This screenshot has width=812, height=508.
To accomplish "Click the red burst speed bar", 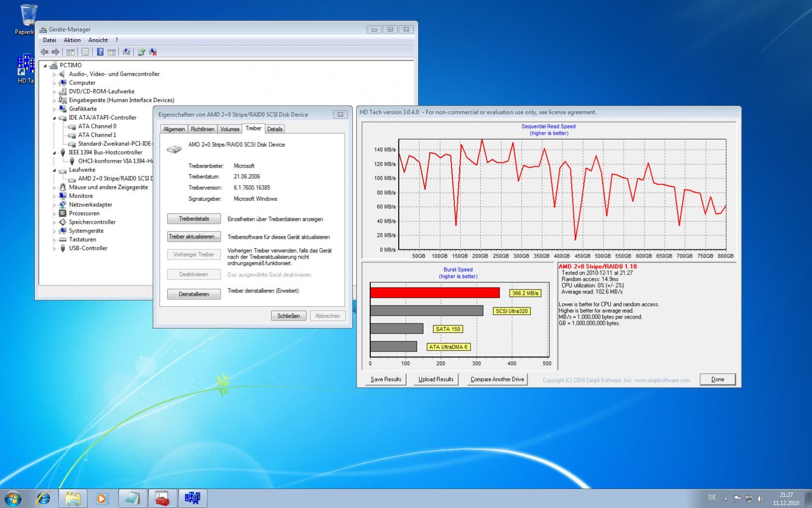I will pyautogui.click(x=435, y=292).
